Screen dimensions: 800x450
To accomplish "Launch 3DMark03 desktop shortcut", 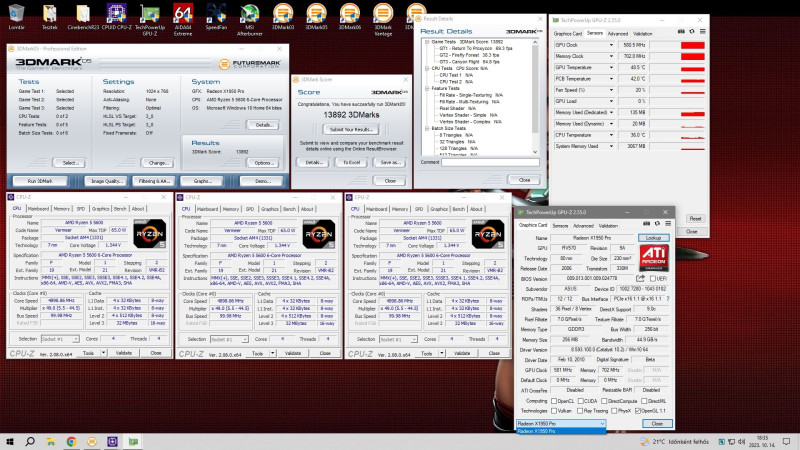I will (x=283, y=15).
